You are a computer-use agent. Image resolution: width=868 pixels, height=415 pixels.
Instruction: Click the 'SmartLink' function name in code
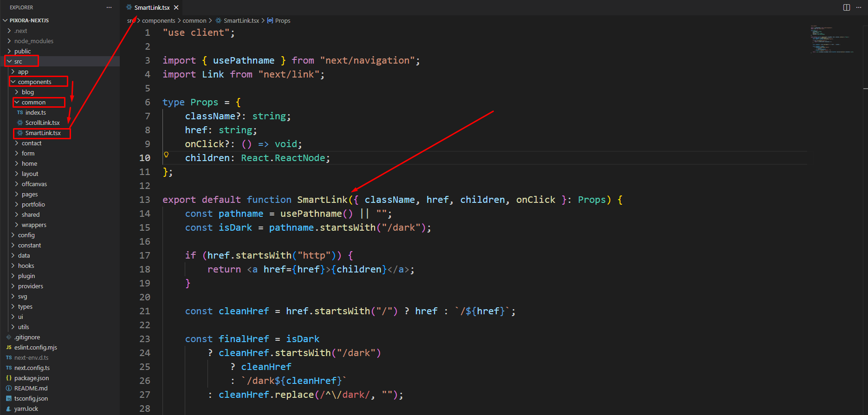[x=322, y=200]
